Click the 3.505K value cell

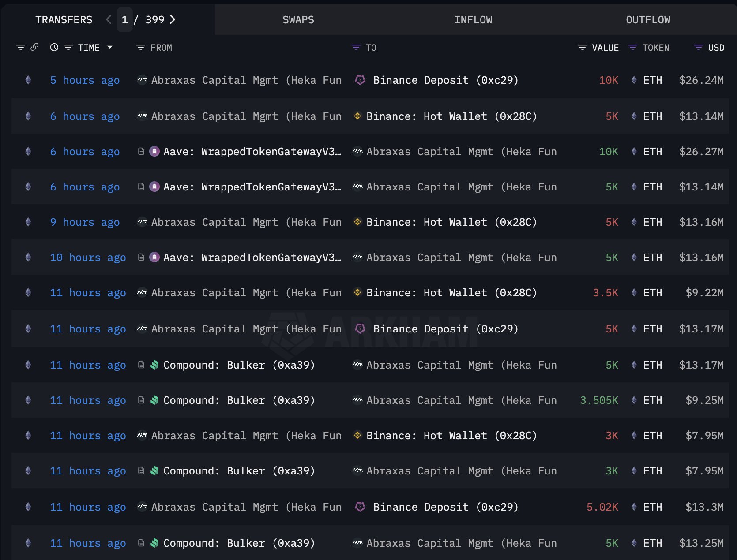(599, 400)
